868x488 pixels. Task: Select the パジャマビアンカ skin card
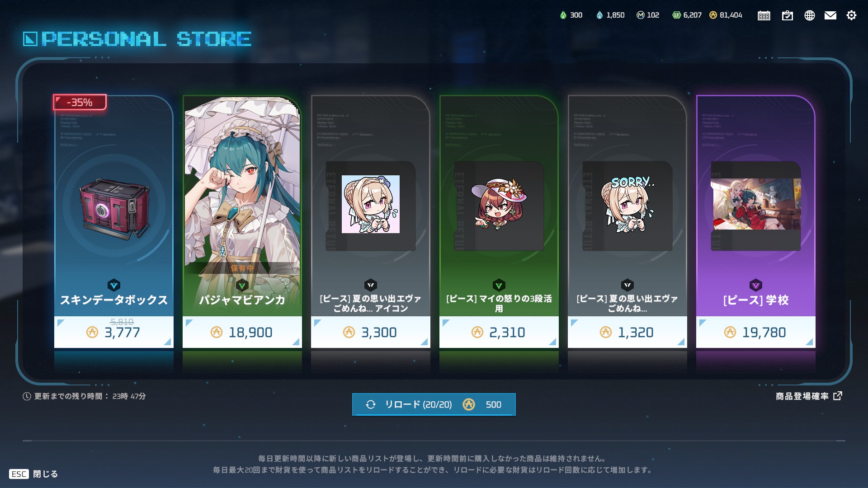pyautogui.click(x=242, y=221)
